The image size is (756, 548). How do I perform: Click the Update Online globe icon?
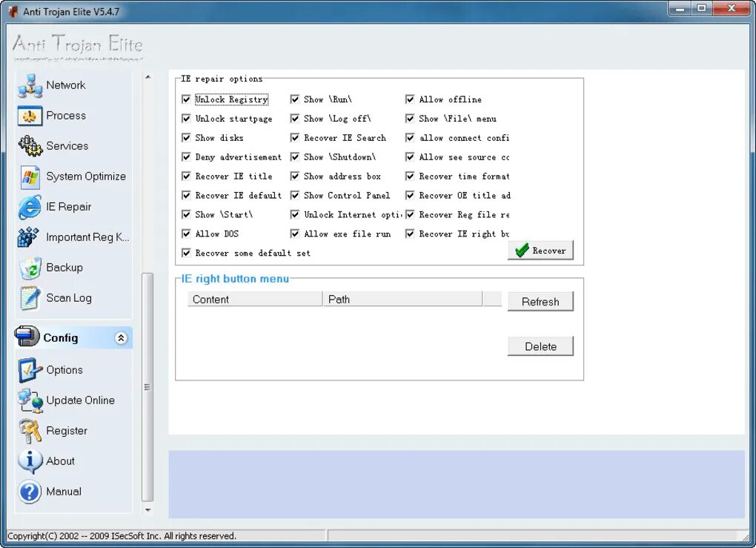click(x=30, y=400)
